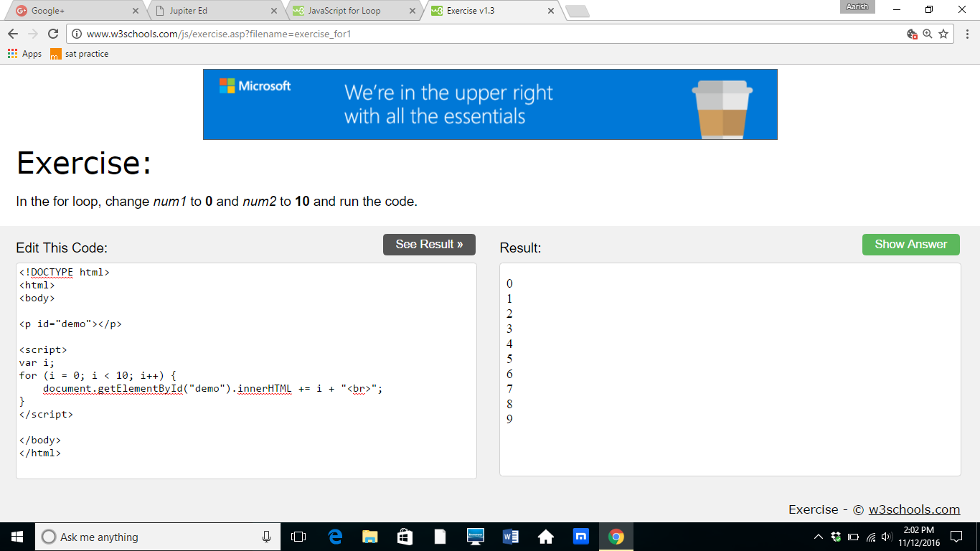This screenshot has height=551, width=980.
Task: Open the site information icon in address bar
Action: click(77, 34)
